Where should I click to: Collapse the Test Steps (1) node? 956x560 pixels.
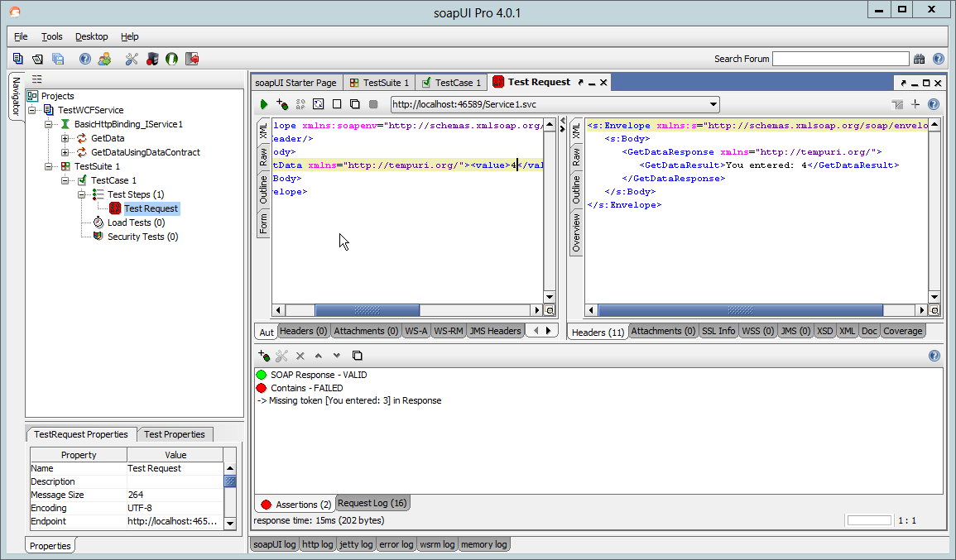(x=82, y=194)
